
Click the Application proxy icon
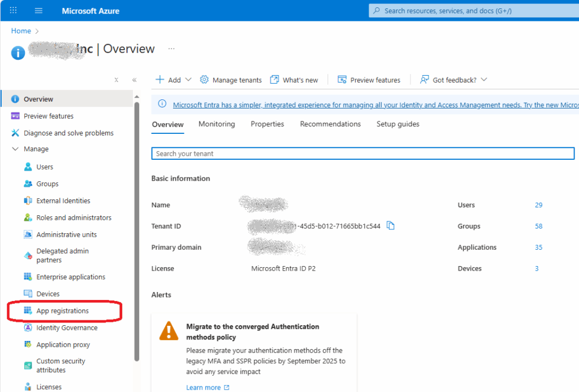tap(28, 345)
